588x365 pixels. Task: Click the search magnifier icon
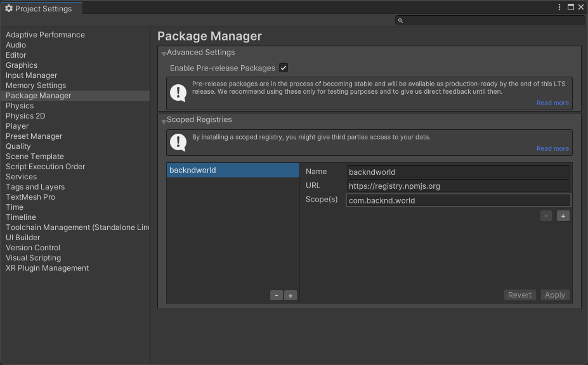coord(400,21)
